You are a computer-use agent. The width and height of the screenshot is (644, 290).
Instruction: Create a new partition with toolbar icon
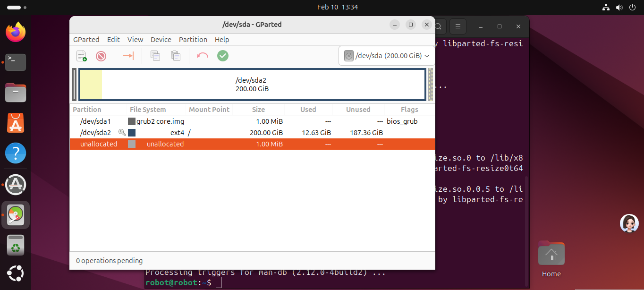(82, 56)
